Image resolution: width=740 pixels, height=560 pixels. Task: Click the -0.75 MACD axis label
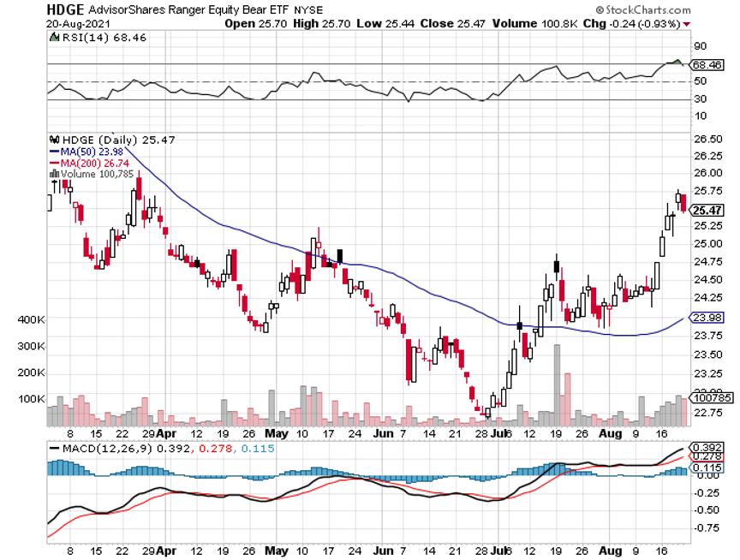pos(706,528)
